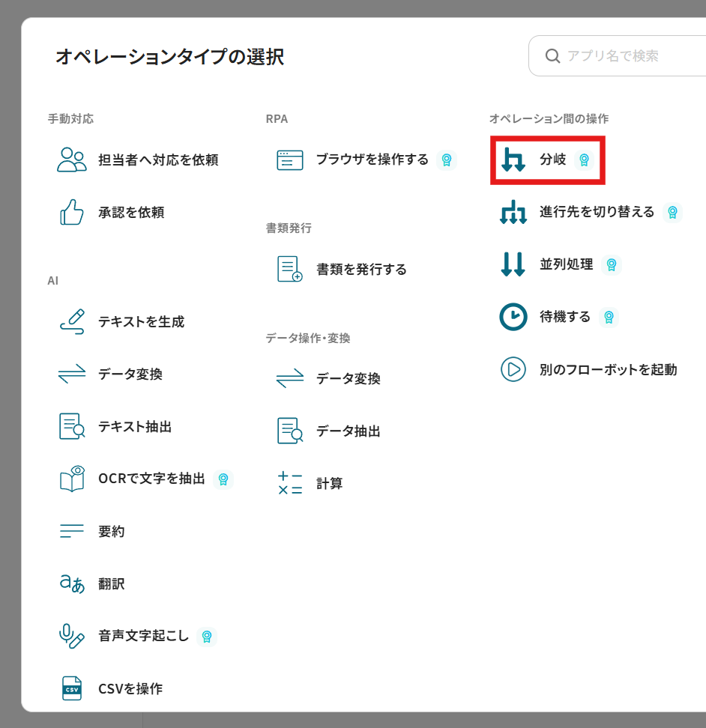
Task: Click the premium badge beside 並列処理
Action: tap(612, 264)
